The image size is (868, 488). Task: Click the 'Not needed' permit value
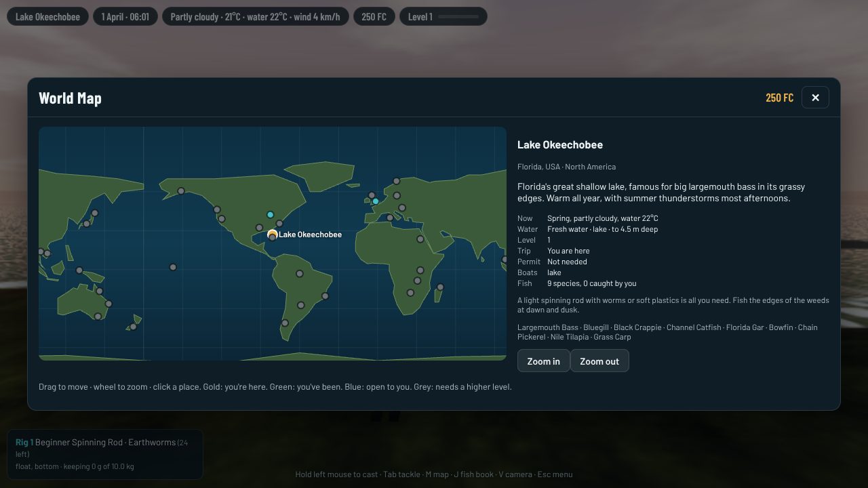click(568, 262)
